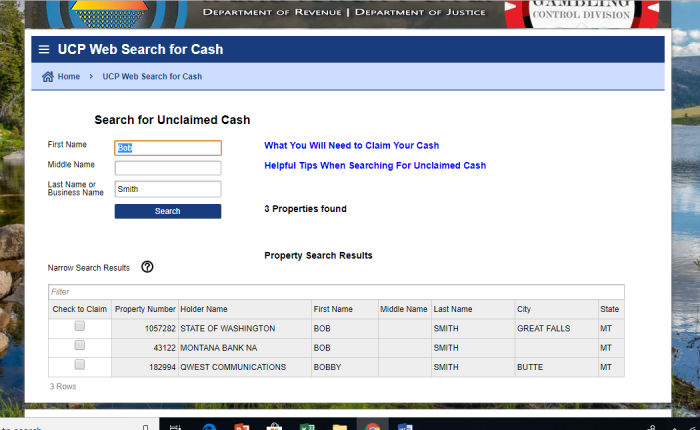Sort by Property Number column header
Image resolution: width=700 pixels, height=430 pixels.
(x=145, y=309)
